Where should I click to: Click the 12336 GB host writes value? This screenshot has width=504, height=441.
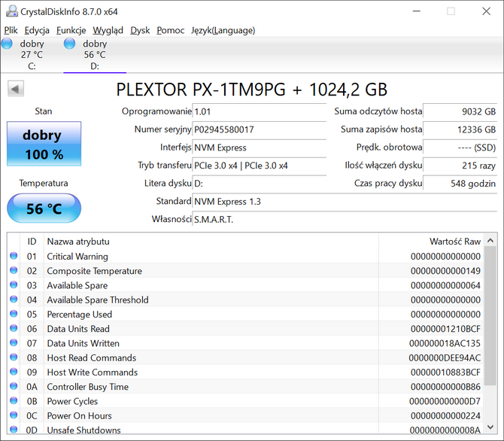pos(460,129)
